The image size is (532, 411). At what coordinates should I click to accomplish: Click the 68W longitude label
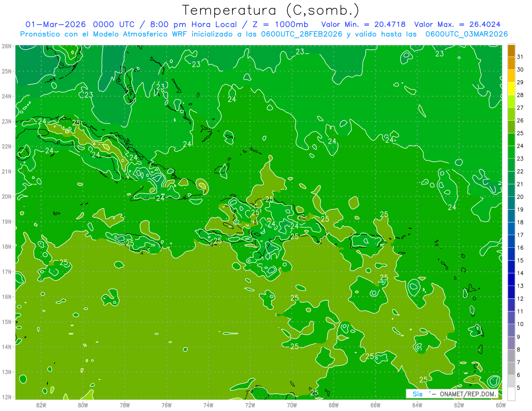point(333,405)
